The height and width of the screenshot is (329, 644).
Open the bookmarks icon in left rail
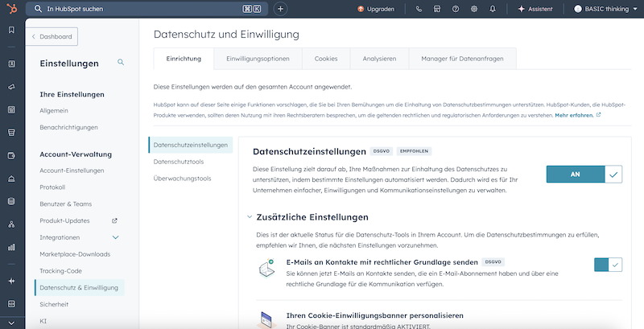11,30
